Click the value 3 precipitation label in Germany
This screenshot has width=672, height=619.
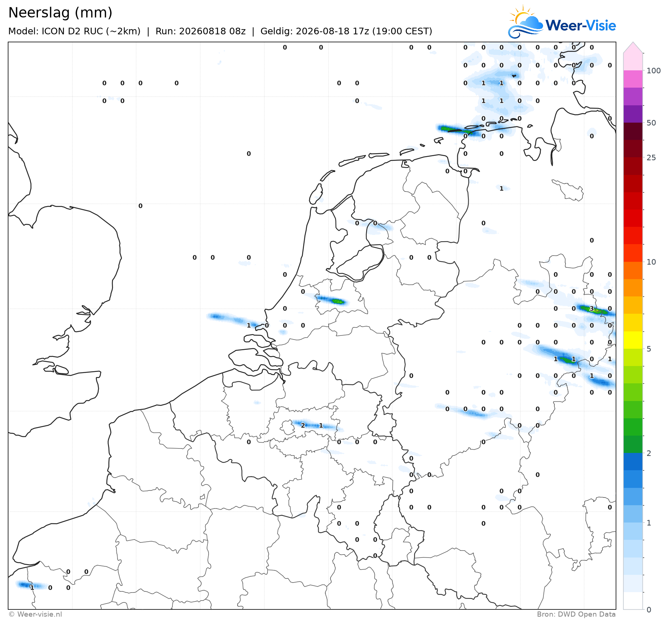(x=592, y=309)
